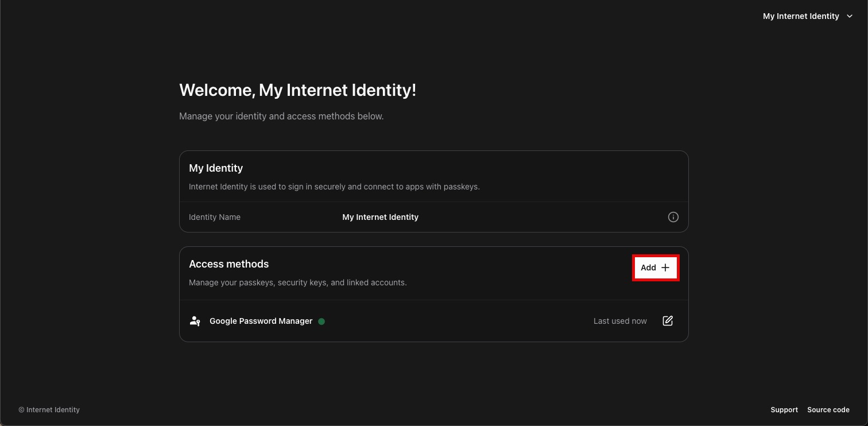The image size is (868, 426).
Task: Click the Internet Identity copyright text
Action: pos(49,409)
